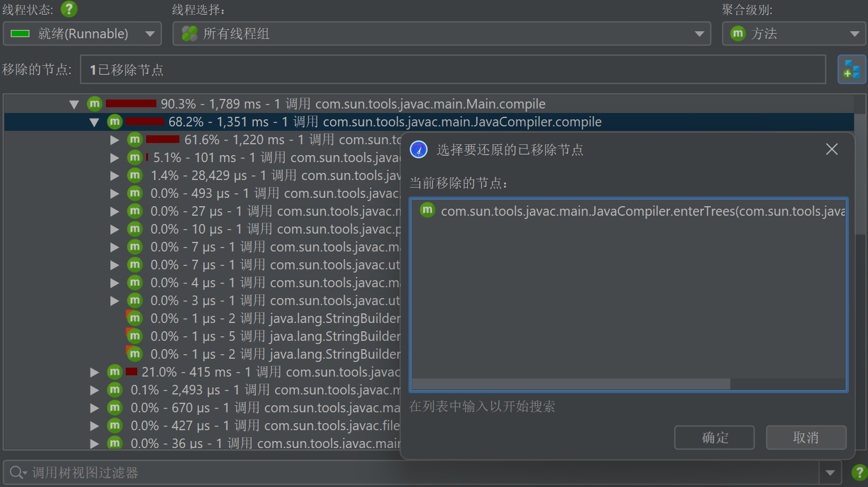This screenshot has width=868, height=487.
Task: Expand the 21.0% 415 ms node
Action: pyautogui.click(x=95, y=371)
